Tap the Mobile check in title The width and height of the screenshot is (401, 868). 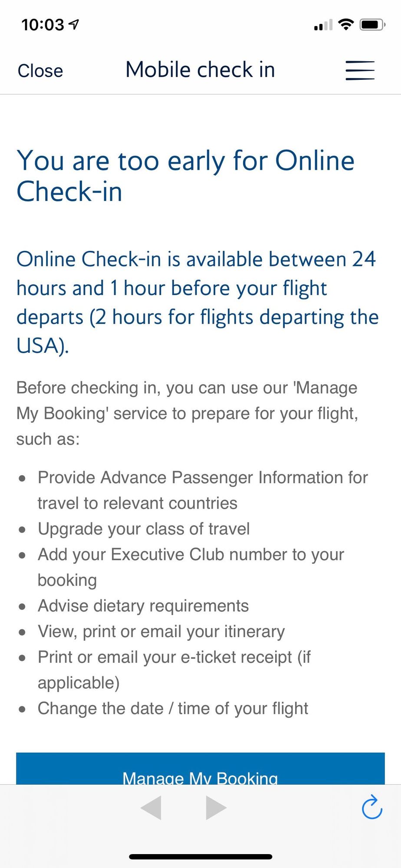(x=200, y=70)
